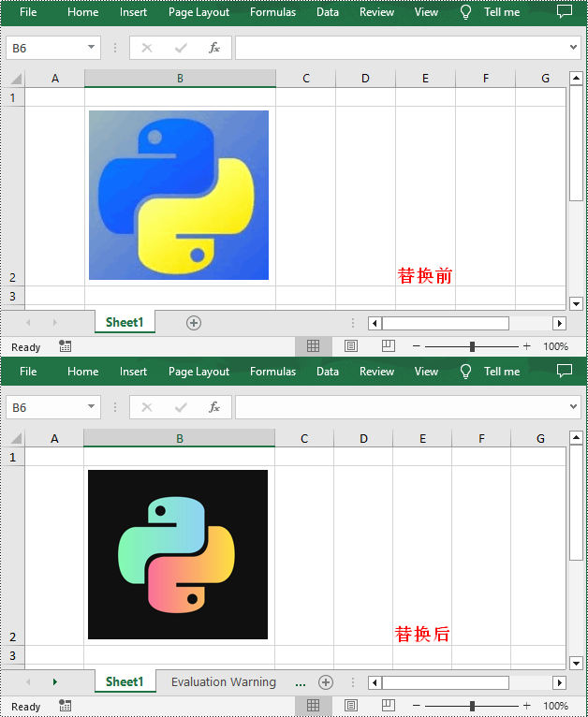
Task: Open File menu in bottom Excel window
Action: tap(28, 372)
